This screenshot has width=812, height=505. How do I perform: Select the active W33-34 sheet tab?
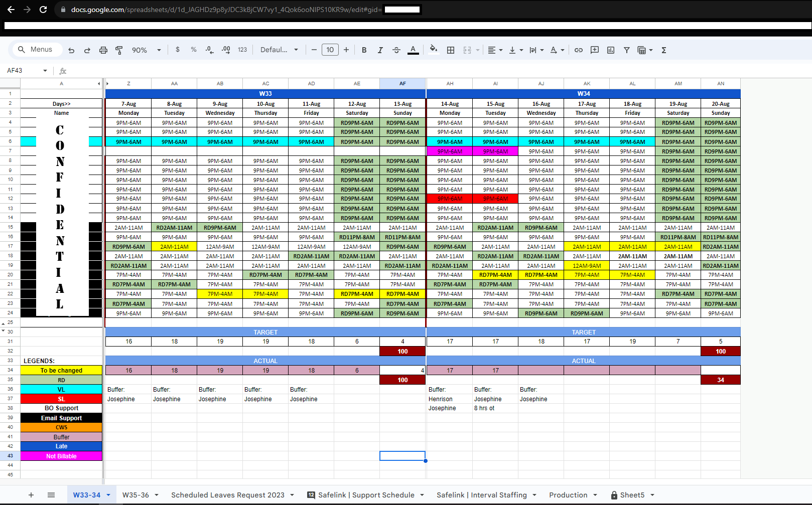pyautogui.click(x=87, y=495)
